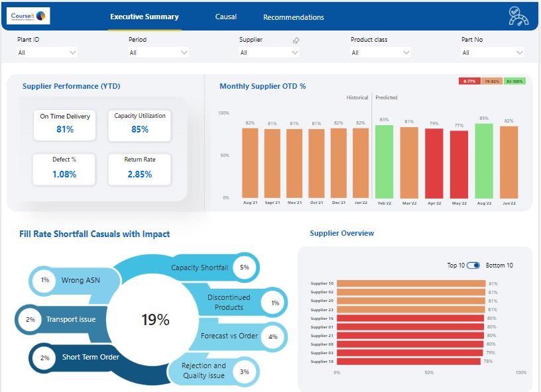Open the Plant ID dropdown
Viewport: 541px width, 392px height.
pyautogui.click(x=47, y=52)
